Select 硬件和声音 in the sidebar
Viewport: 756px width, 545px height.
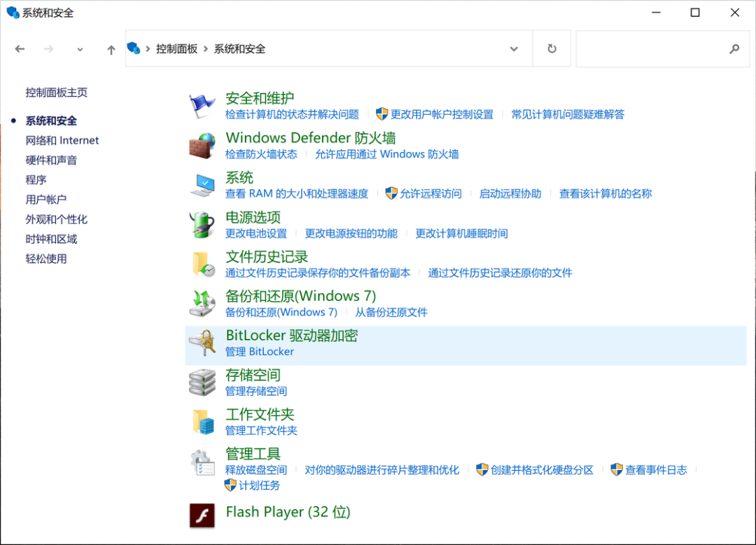tap(51, 160)
